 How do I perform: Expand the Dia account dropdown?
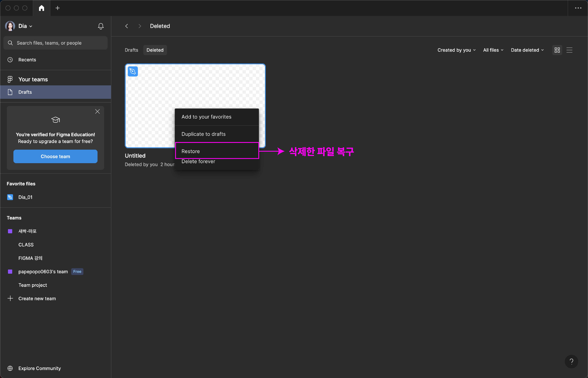[31, 26]
